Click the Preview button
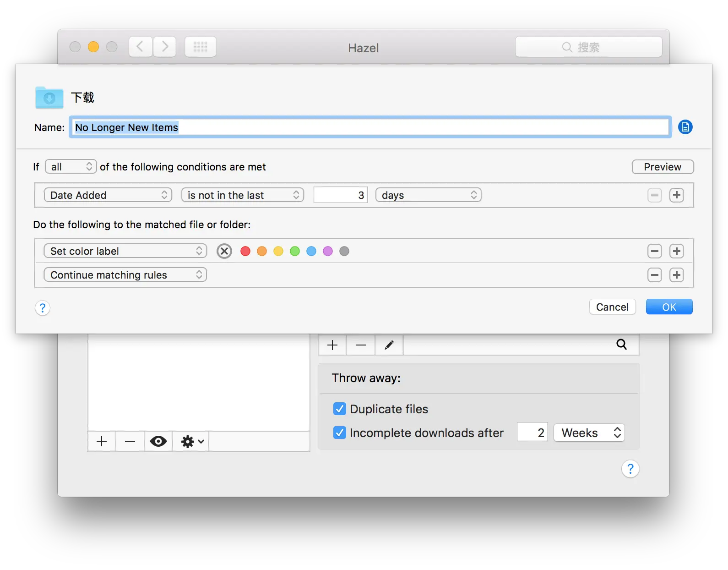 pyautogui.click(x=663, y=167)
